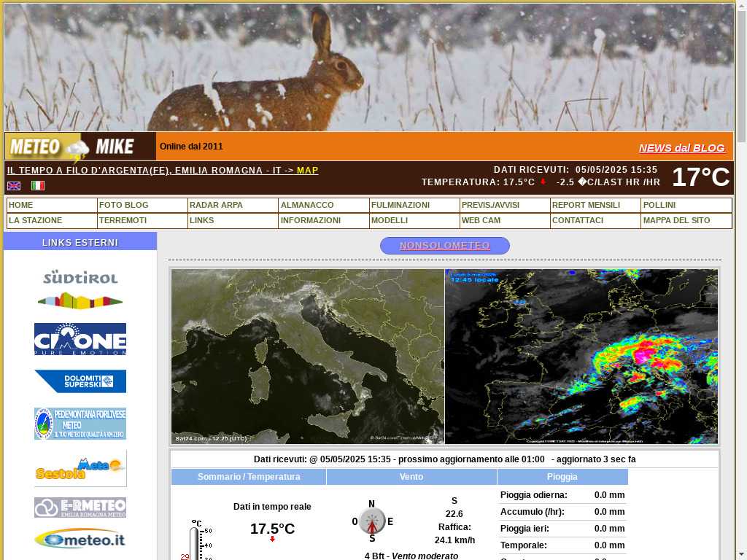Viewport: 747px width, 560px height.
Task: Open the TERREMOTI menu item
Action: click(x=142, y=220)
